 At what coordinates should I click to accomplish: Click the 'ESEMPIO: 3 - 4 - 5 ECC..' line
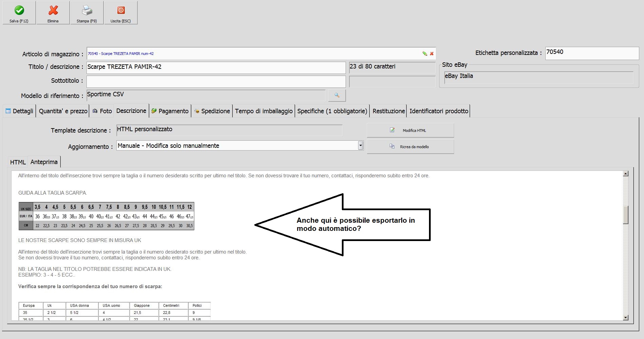[47, 275]
